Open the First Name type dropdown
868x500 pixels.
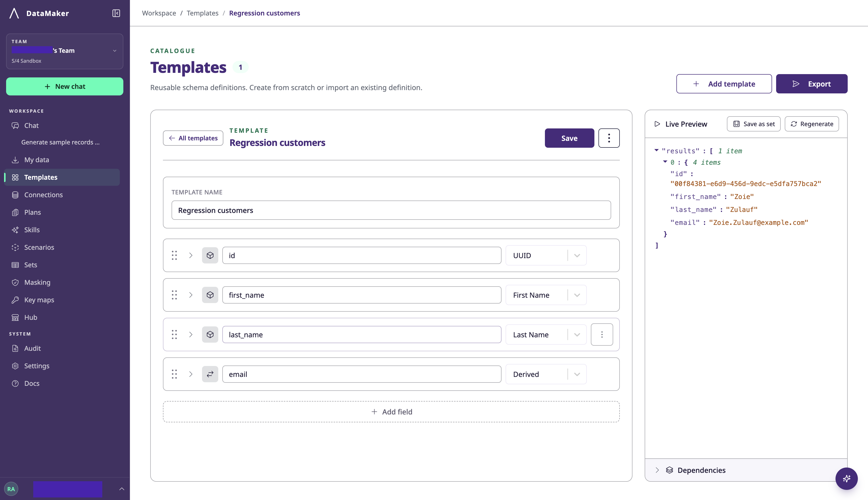click(x=546, y=295)
